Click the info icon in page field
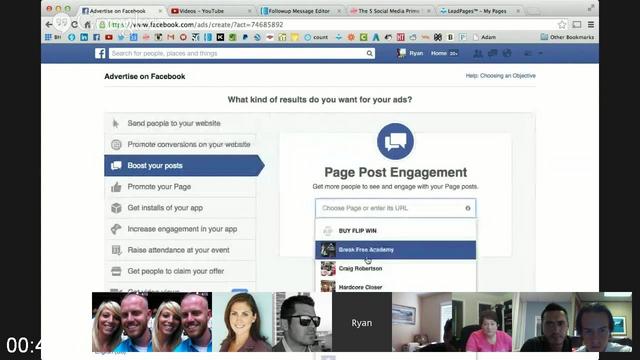This screenshot has height=360, width=640. [x=468, y=208]
